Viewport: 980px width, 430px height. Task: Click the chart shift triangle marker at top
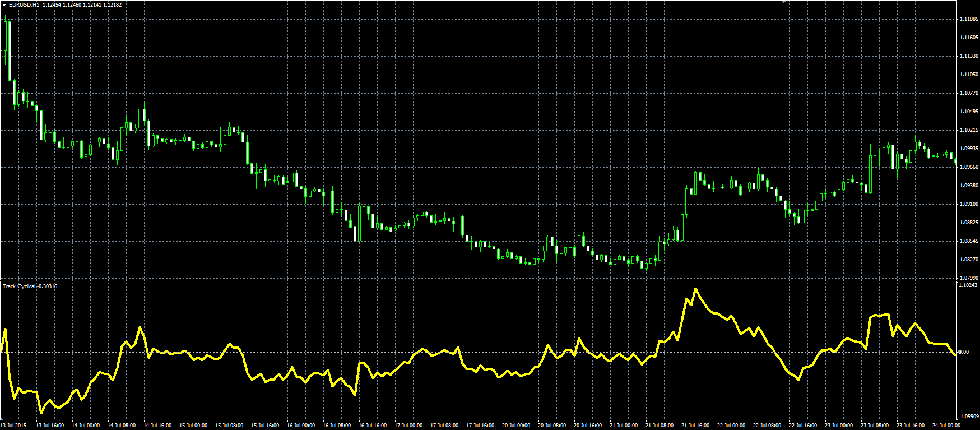click(784, 2)
